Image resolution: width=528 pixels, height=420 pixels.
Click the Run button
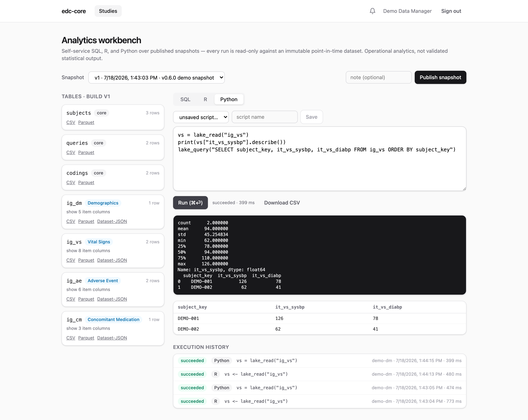[190, 203]
